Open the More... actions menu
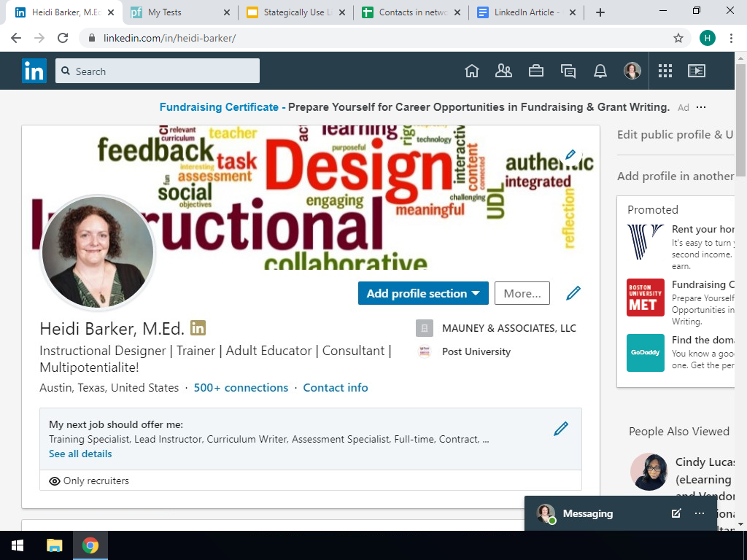Viewport: 747px width, 560px height. [x=522, y=293]
